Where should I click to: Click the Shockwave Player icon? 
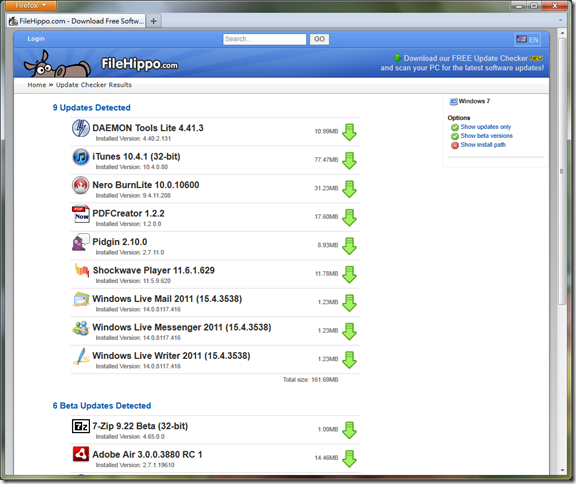click(82, 271)
